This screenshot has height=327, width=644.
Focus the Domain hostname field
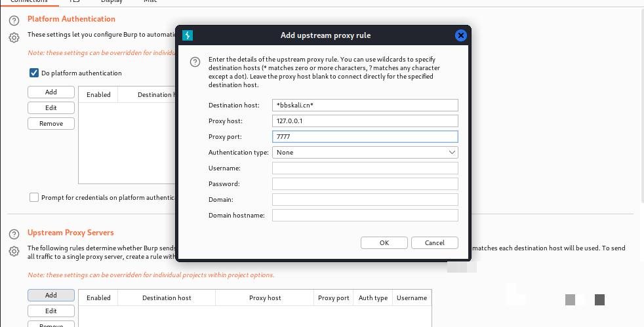[365, 215]
